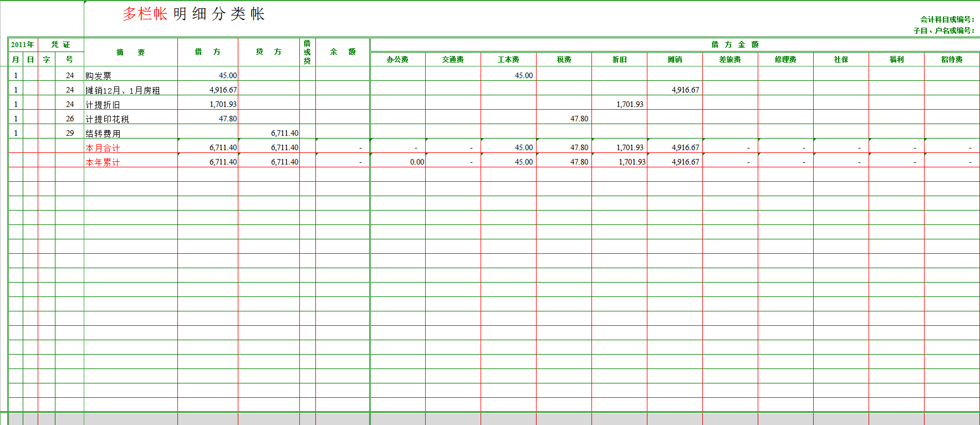Click the 子目、户名或编号 label

(x=943, y=30)
